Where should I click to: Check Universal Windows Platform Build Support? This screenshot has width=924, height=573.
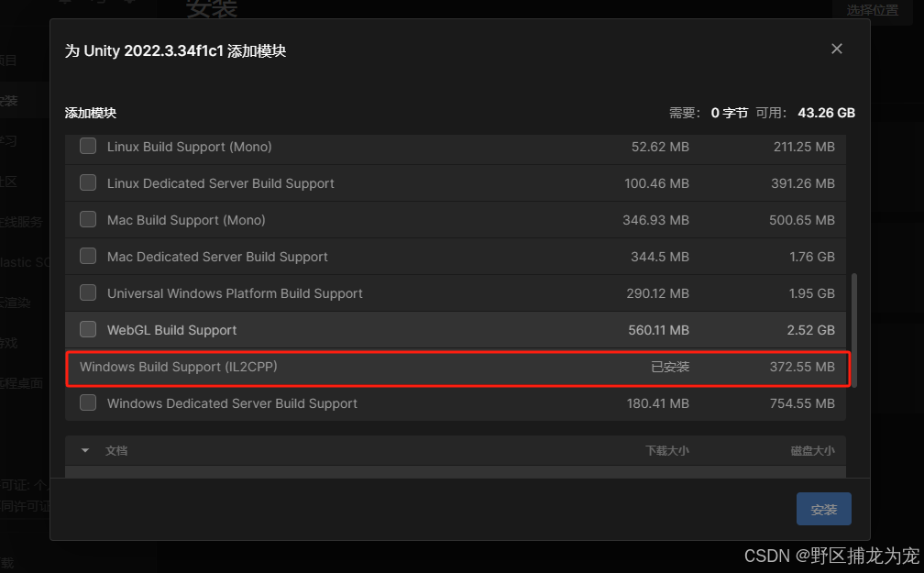click(88, 292)
